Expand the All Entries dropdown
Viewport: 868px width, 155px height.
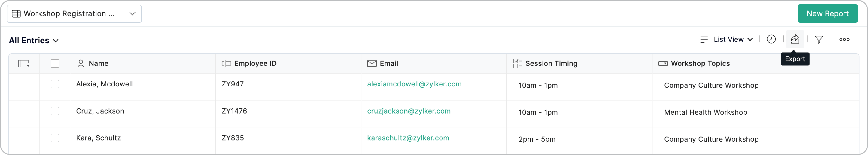pos(34,40)
